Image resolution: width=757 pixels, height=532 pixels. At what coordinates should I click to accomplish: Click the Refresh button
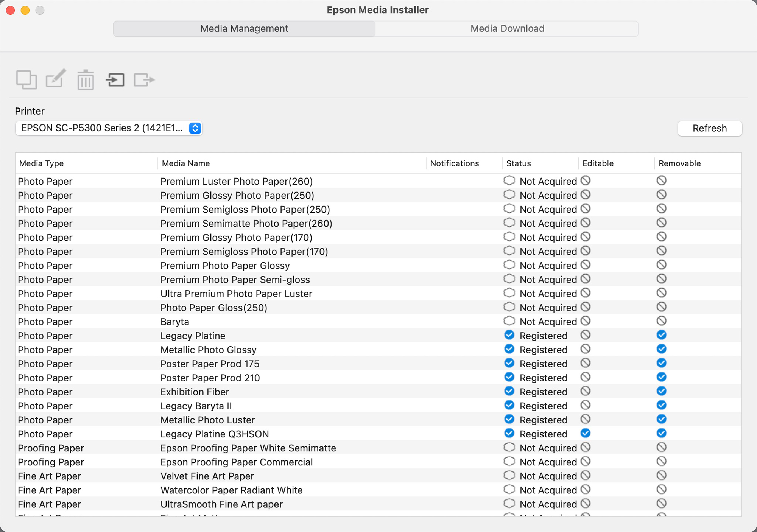pyautogui.click(x=710, y=128)
